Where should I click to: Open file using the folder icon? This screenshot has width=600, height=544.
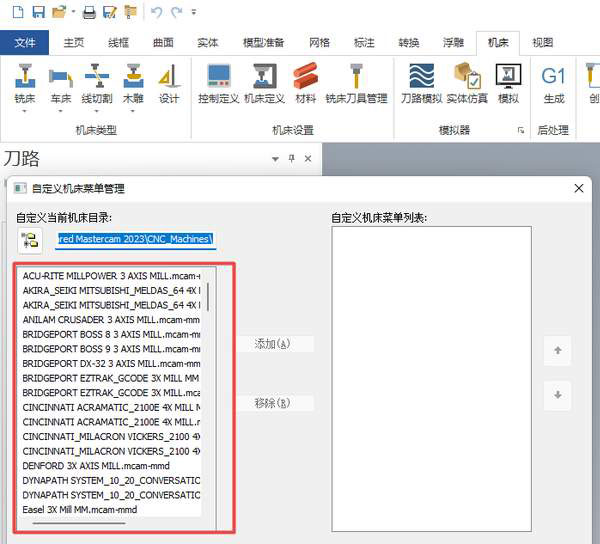pyautogui.click(x=59, y=12)
